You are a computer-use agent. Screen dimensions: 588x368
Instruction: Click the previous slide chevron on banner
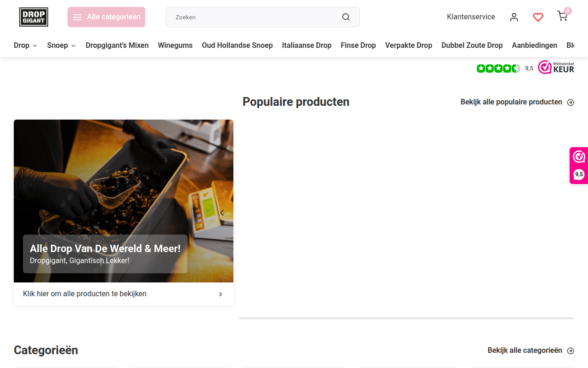[x=222, y=213]
